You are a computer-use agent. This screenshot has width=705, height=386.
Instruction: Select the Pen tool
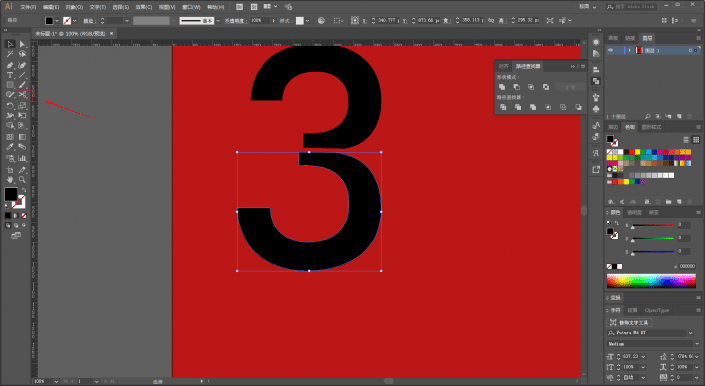tap(10, 65)
